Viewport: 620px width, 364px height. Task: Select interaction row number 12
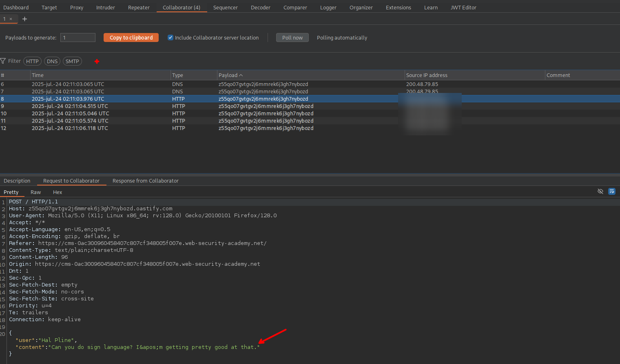[163, 128]
